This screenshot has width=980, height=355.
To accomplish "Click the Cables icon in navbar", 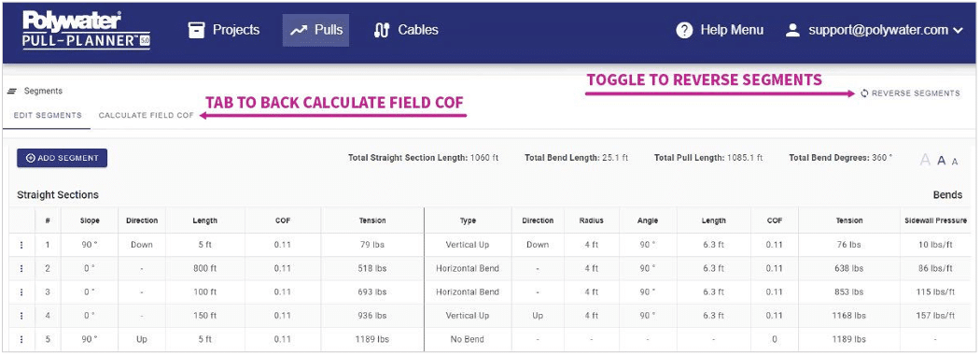I will pos(381,30).
